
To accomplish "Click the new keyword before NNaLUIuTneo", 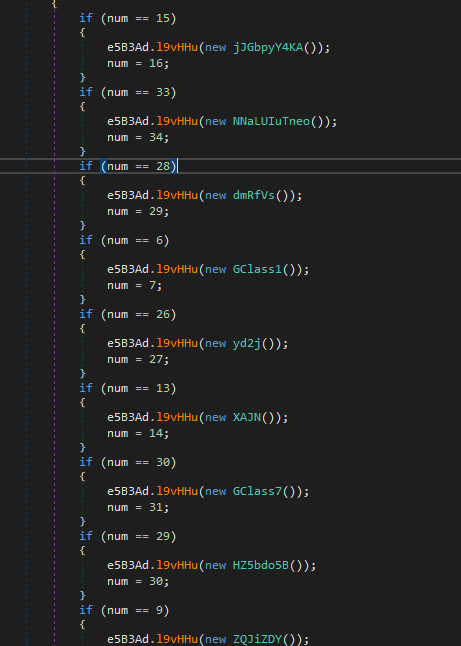I will coord(215,122).
